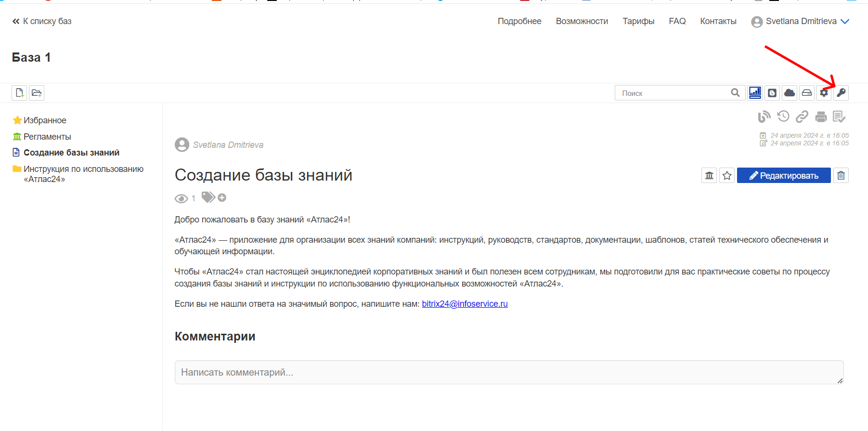
Task: Click the База 1 heading
Action: pyautogui.click(x=31, y=57)
